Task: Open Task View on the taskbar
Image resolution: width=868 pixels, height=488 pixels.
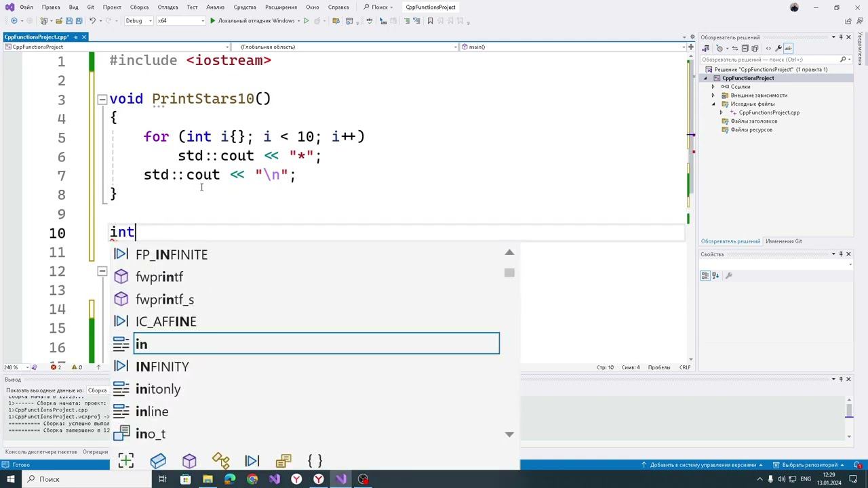Action: pos(163,479)
